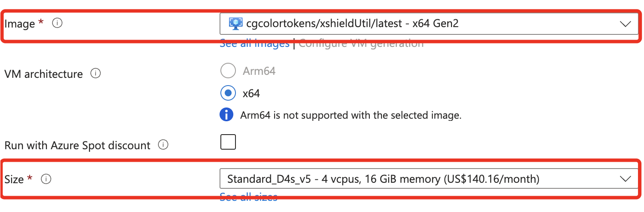Select the x64 radio button
The height and width of the screenshot is (212, 644).
(228, 93)
